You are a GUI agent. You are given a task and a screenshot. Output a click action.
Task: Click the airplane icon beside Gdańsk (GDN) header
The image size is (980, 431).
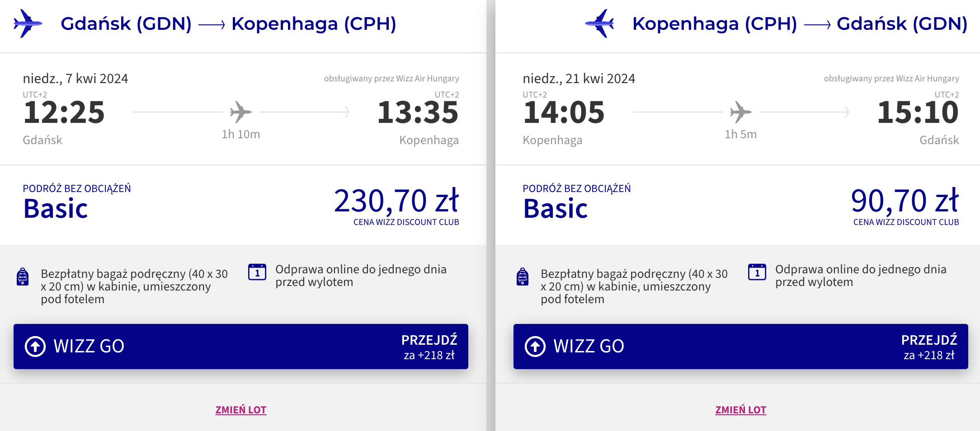pos(28,23)
